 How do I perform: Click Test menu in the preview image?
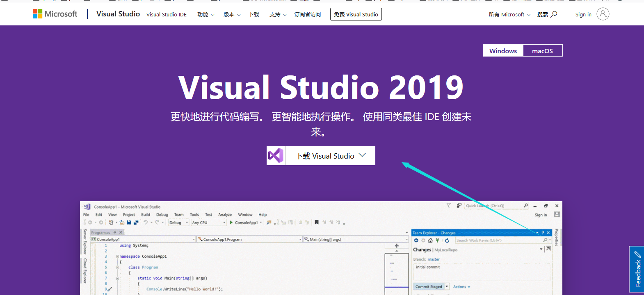click(x=208, y=215)
